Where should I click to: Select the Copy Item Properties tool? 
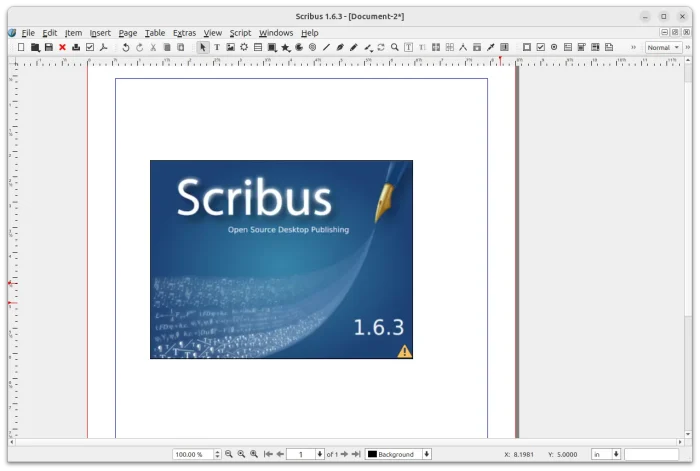tap(477, 47)
